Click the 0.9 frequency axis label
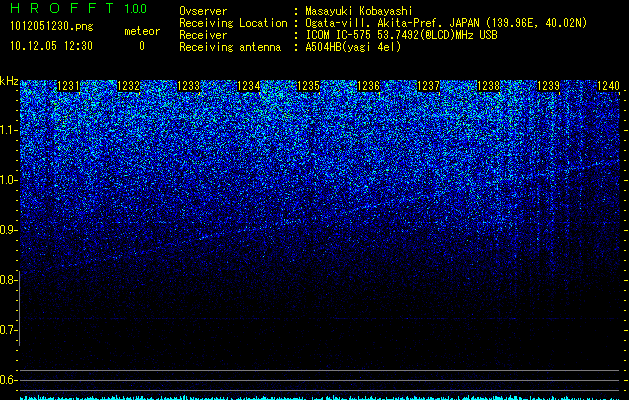 tap(9, 230)
